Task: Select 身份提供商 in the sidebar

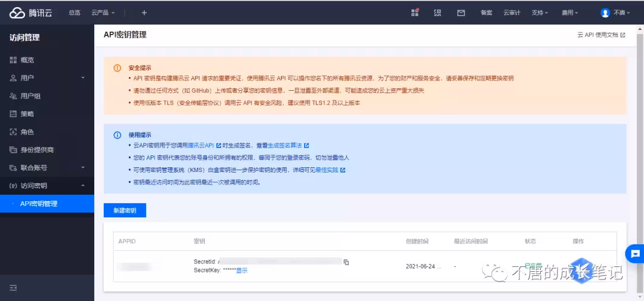Action: pos(47,150)
